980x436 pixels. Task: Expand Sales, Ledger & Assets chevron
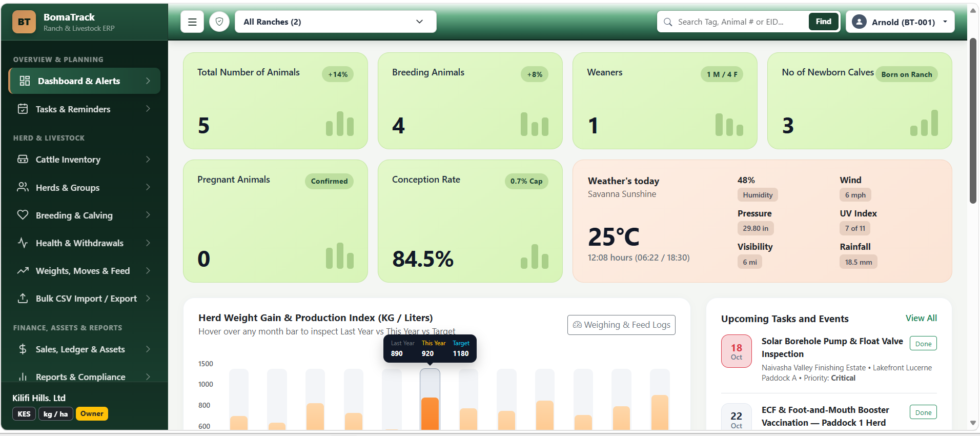pos(148,349)
